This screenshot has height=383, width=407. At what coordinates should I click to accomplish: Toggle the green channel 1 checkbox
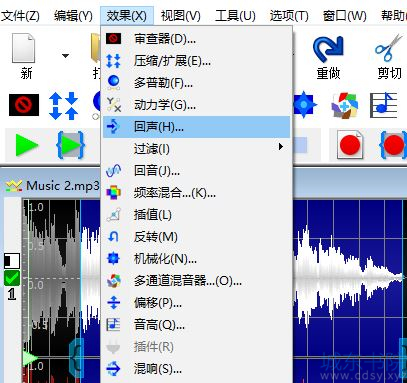click(12, 278)
